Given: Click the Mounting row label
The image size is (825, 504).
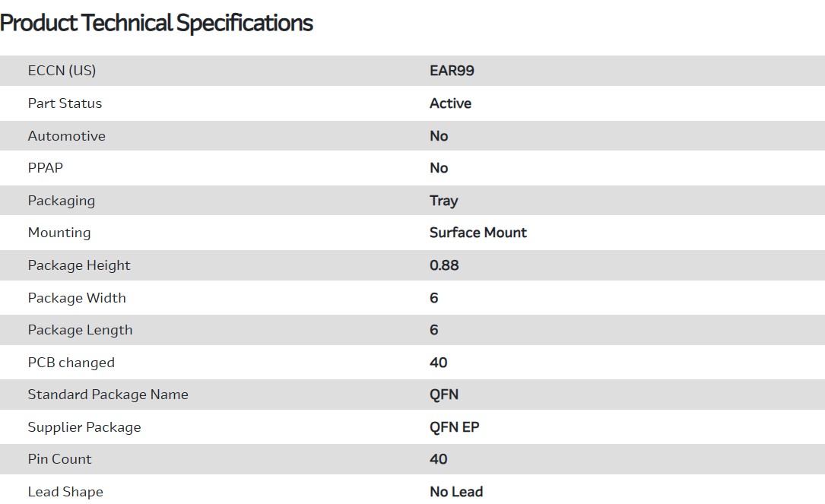Looking at the screenshot, I should click(x=59, y=233).
